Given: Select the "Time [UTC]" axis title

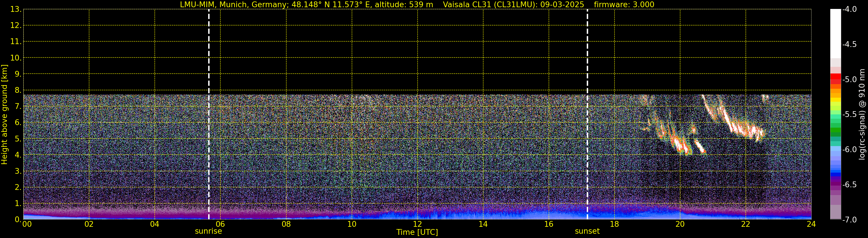Looking at the screenshot, I should pos(417,232).
